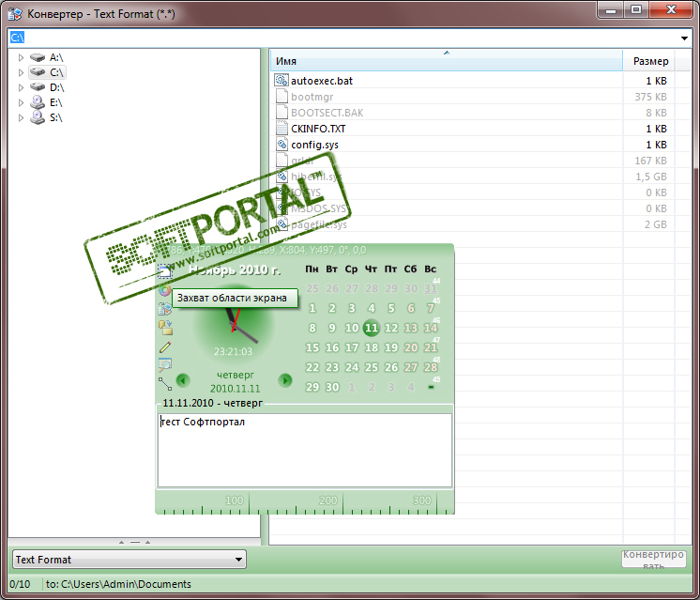Screen dimensions: 700x600
Task: Open the converter tool icon in widget
Action: tap(165, 309)
